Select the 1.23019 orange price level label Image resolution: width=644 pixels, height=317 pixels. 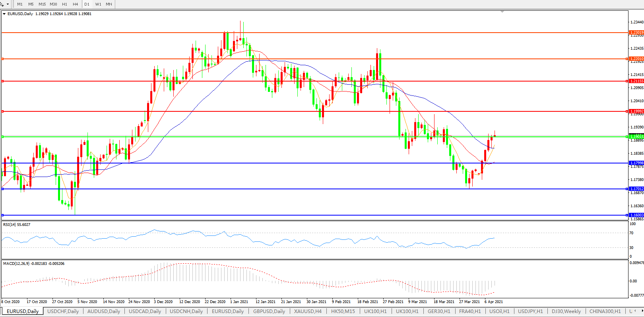(636, 33)
